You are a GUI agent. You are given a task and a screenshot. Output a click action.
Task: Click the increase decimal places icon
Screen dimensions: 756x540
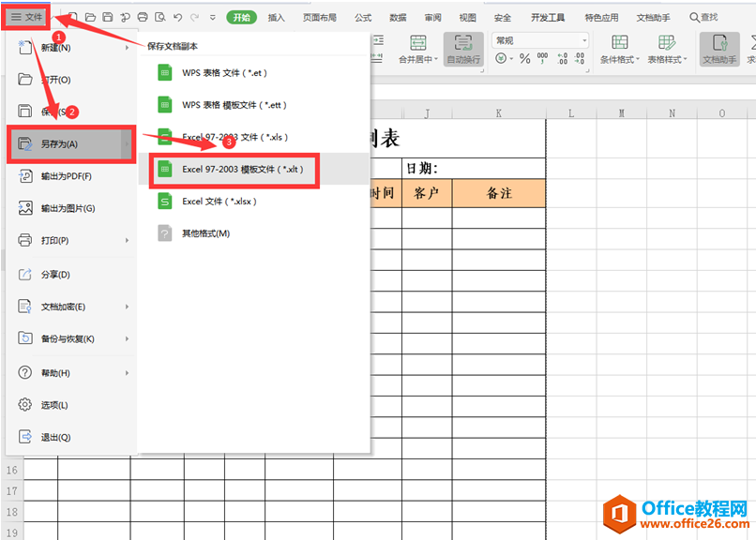pyautogui.click(x=562, y=58)
